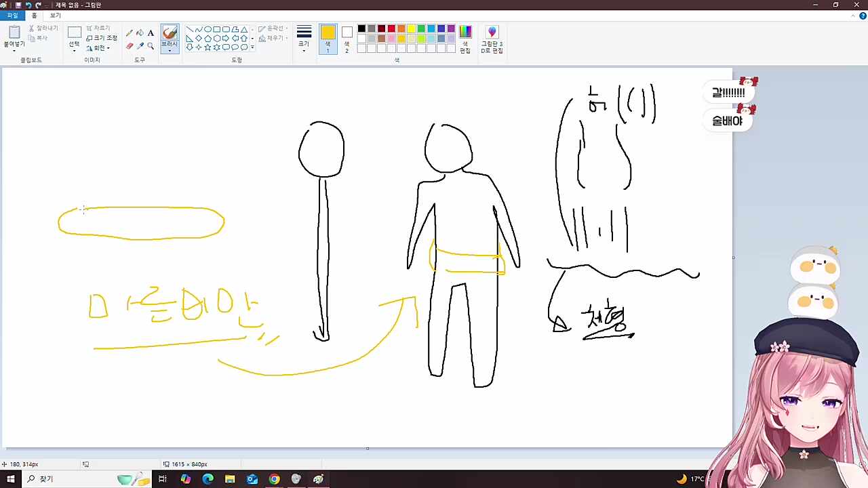The image size is (868, 488).
Task: Save the drawing from quick access toolbar
Action: coord(18,5)
